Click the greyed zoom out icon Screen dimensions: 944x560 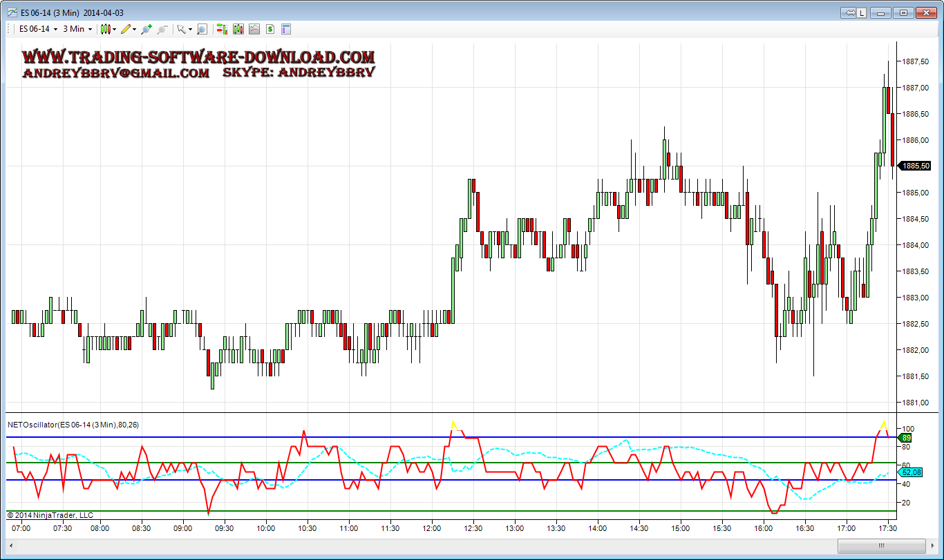(x=162, y=29)
